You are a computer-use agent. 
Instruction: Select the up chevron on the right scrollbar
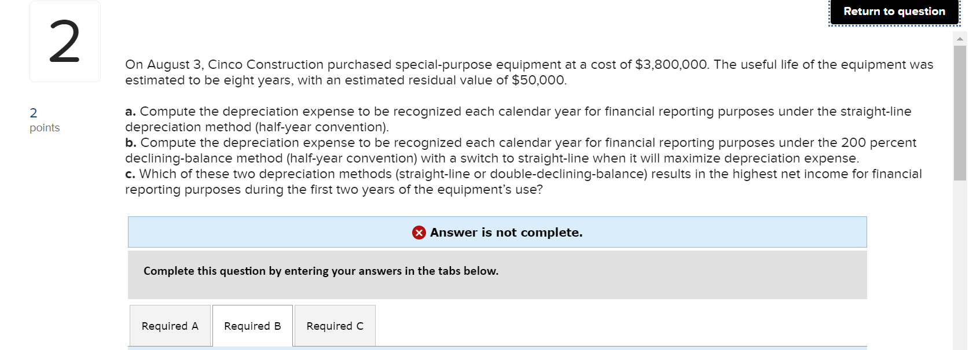(961, 38)
